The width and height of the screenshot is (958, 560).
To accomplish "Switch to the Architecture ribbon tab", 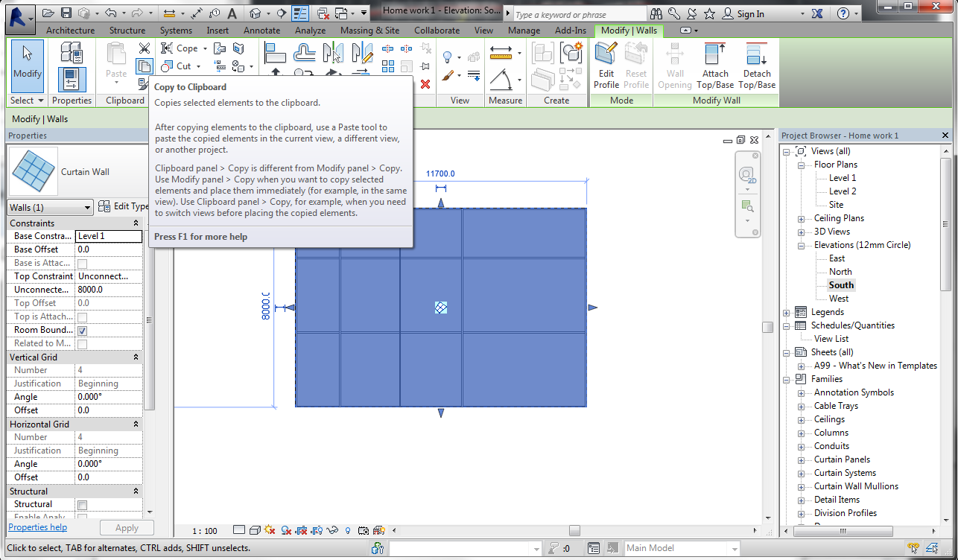I will [x=69, y=31].
